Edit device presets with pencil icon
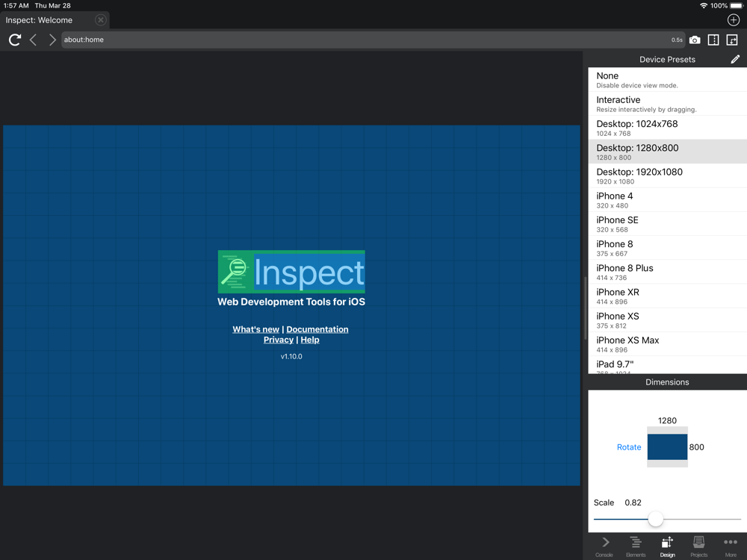 point(735,59)
